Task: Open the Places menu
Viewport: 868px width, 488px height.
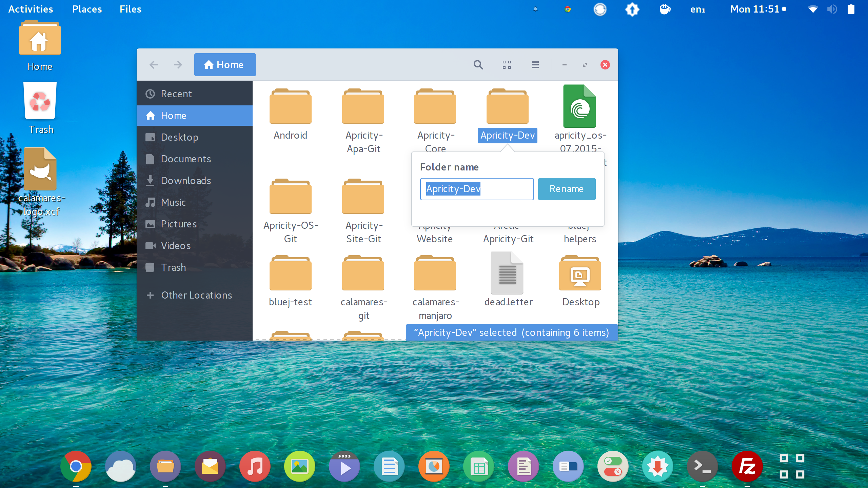Action: click(87, 9)
